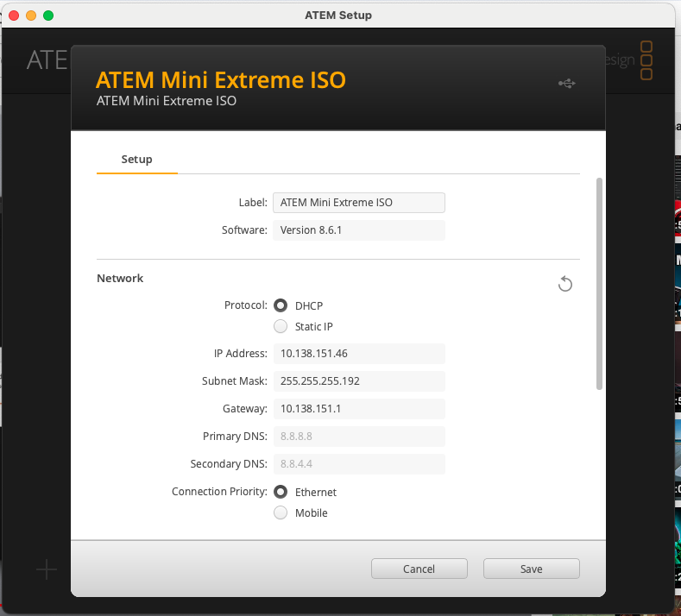Select the Static IP radio button

point(281,326)
